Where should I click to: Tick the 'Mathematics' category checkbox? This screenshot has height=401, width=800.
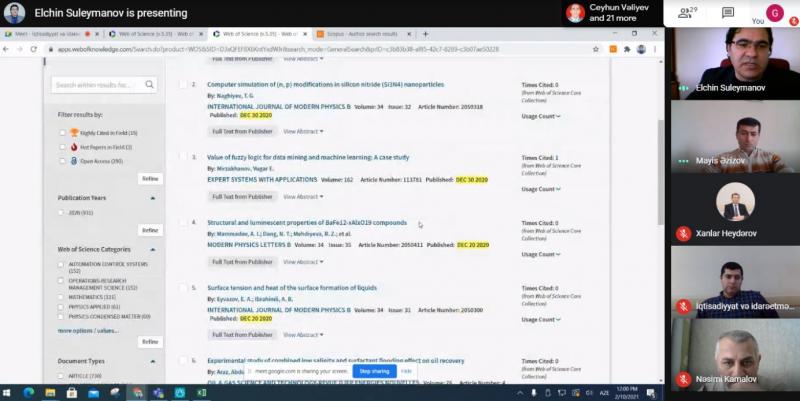61,297
